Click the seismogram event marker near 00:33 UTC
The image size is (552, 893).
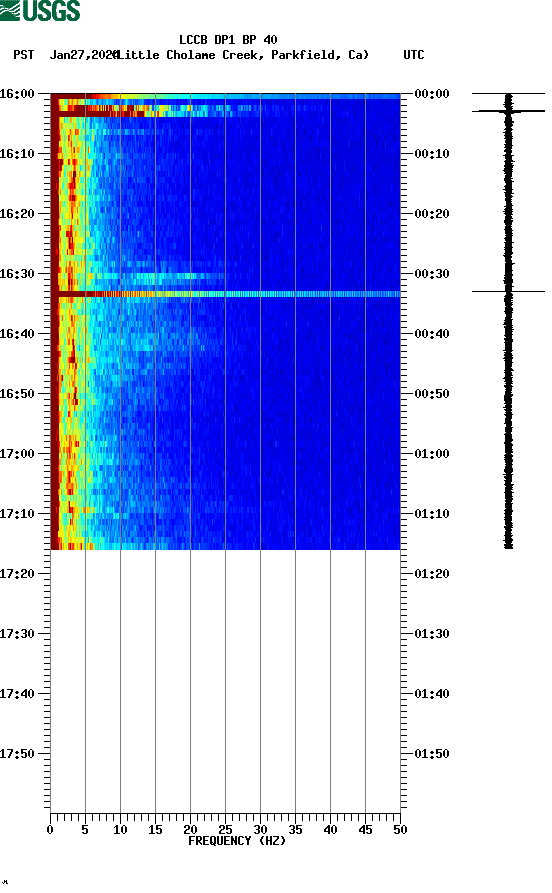click(508, 292)
